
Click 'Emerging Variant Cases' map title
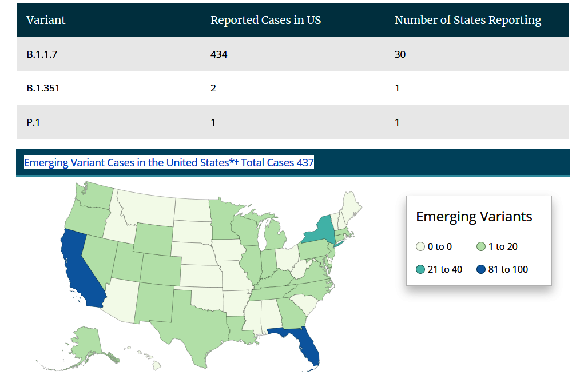pyautogui.click(x=169, y=163)
